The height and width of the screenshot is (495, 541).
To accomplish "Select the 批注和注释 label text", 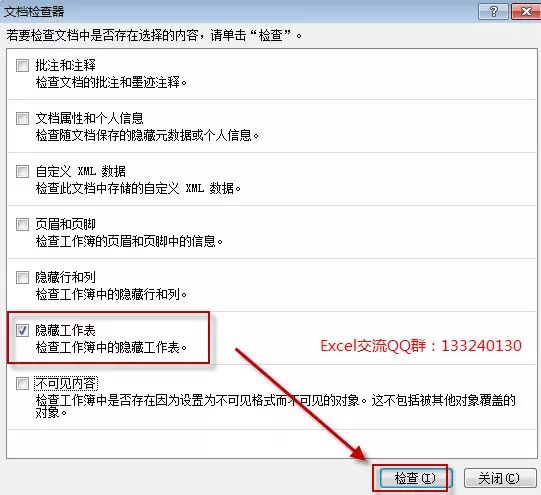I will [x=66, y=65].
